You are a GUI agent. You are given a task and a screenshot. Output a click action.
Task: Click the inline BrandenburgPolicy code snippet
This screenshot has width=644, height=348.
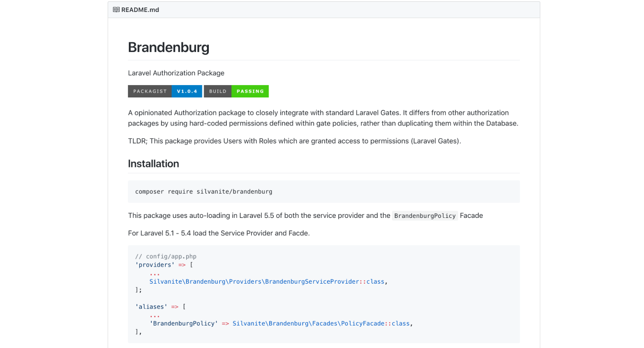click(425, 216)
